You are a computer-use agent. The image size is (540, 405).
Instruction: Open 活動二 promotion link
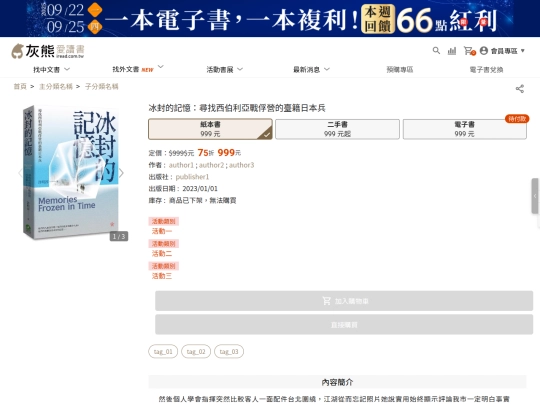[x=162, y=254]
